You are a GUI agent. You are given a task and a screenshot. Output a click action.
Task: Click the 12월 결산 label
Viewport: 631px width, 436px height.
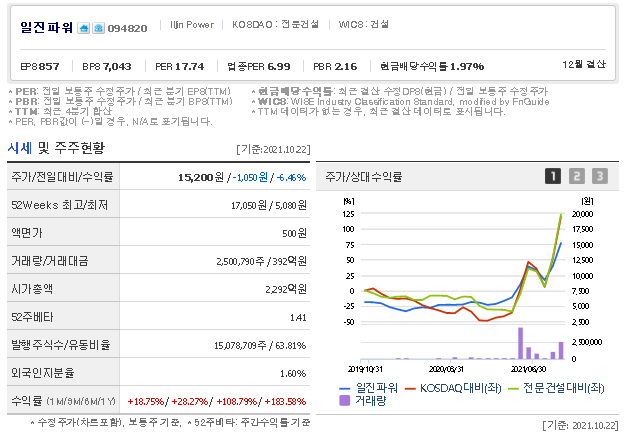coord(584,64)
